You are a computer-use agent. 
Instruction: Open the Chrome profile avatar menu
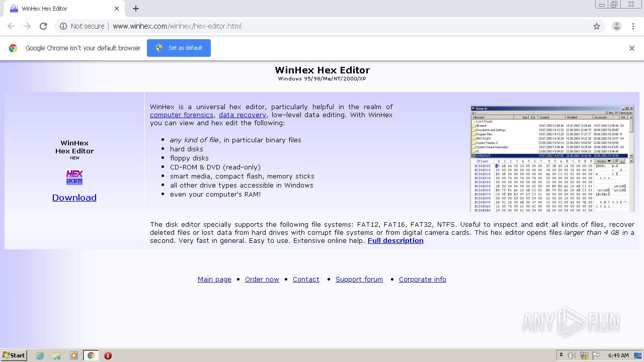click(x=617, y=26)
